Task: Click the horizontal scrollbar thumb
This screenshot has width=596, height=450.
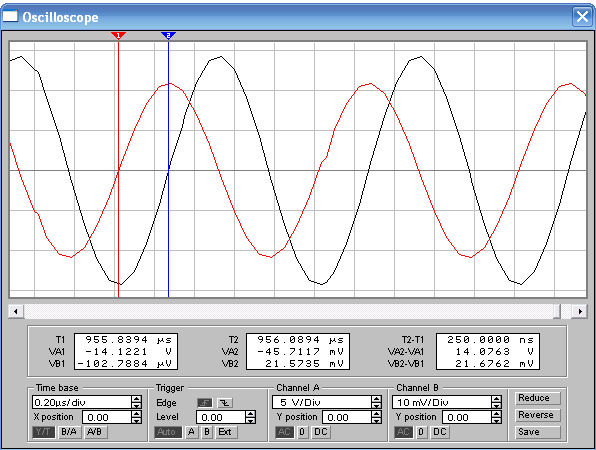Action: [x=557, y=311]
